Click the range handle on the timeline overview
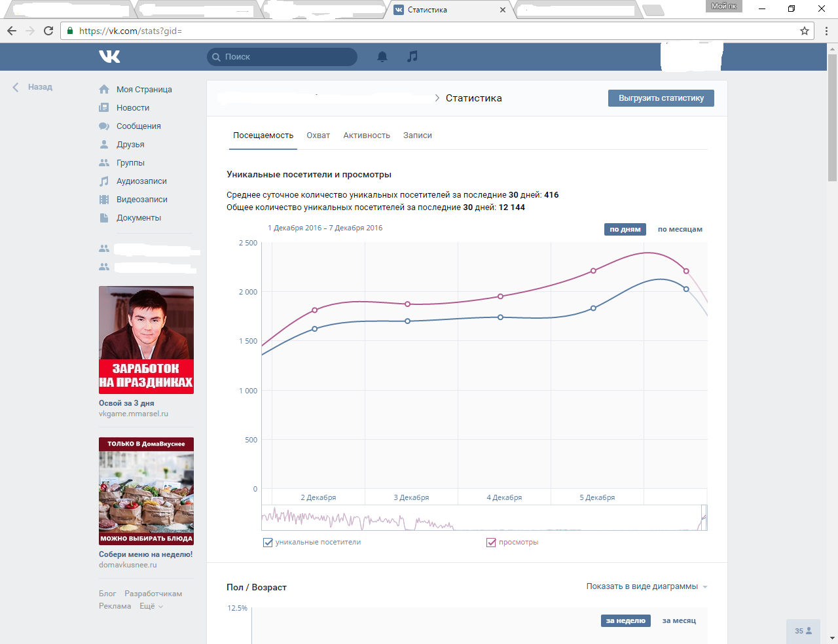The height and width of the screenshot is (644, 838). (704, 517)
